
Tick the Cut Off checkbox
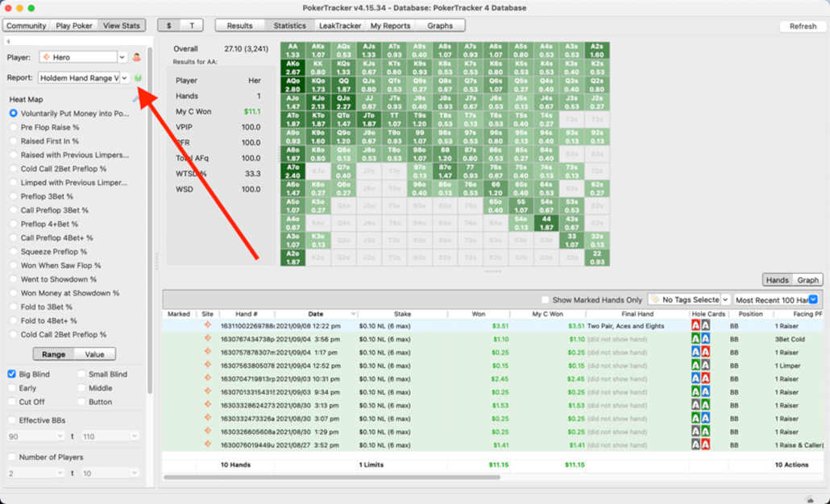tap(11, 402)
